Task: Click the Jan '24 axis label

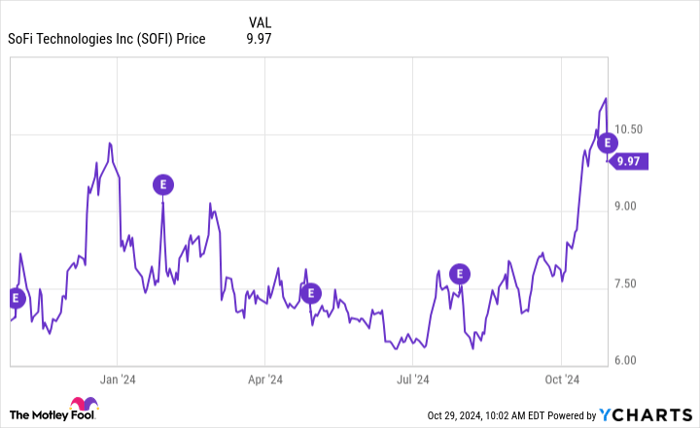Action: point(117,380)
